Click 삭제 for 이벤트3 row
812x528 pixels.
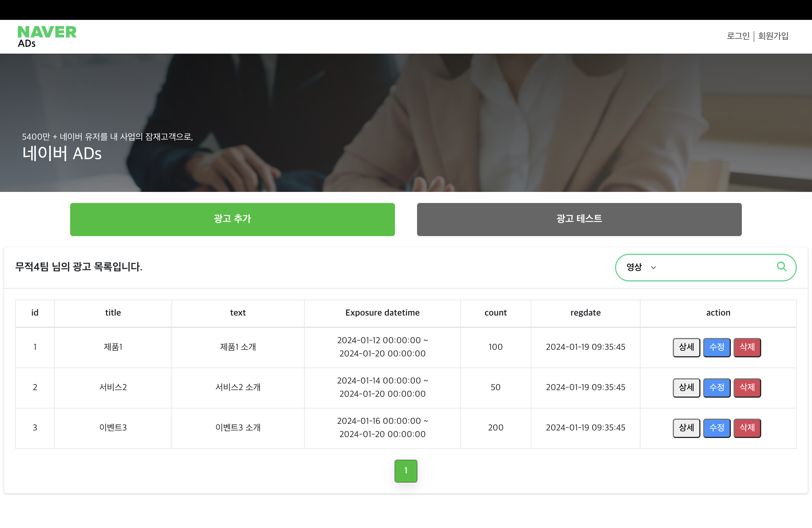pyautogui.click(x=747, y=428)
